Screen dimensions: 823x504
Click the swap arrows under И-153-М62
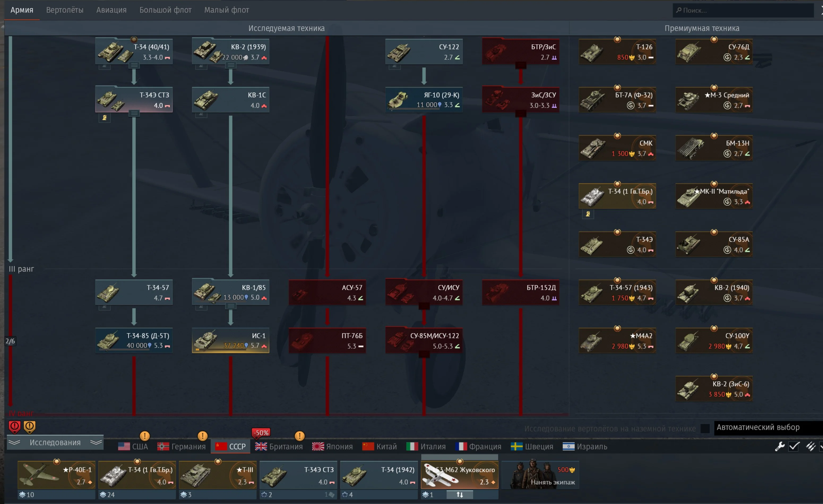coord(460,495)
